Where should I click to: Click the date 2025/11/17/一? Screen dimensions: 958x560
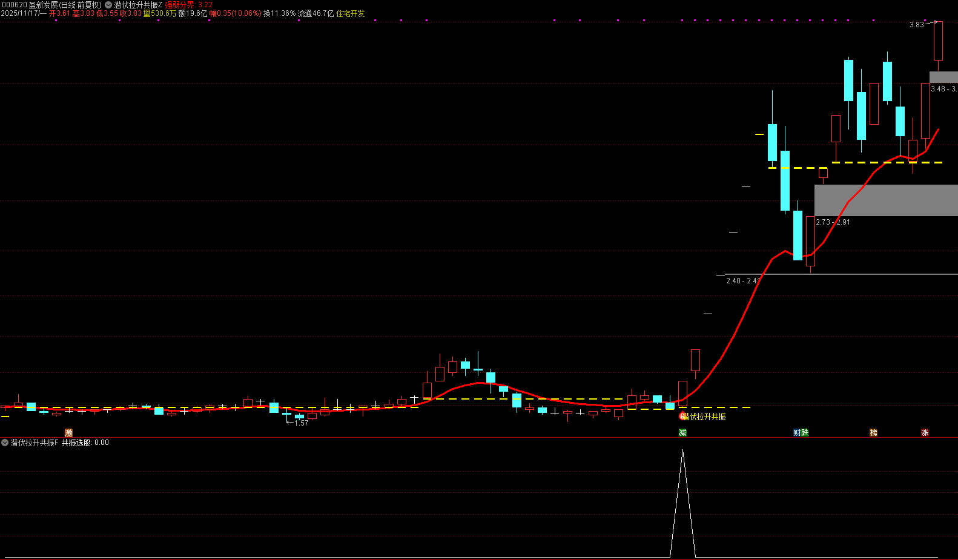click(x=24, y=13)
